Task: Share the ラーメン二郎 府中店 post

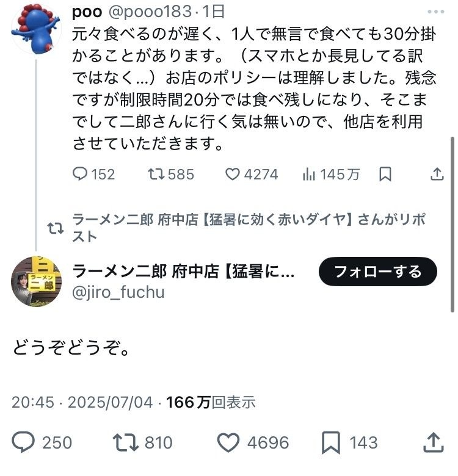Action: (x=432, y=442)
